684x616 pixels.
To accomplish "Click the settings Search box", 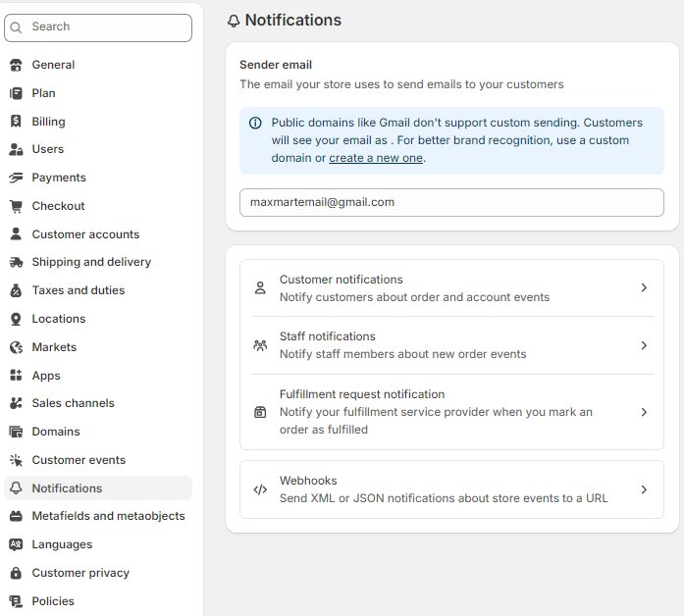I will [x=98, y=27].
